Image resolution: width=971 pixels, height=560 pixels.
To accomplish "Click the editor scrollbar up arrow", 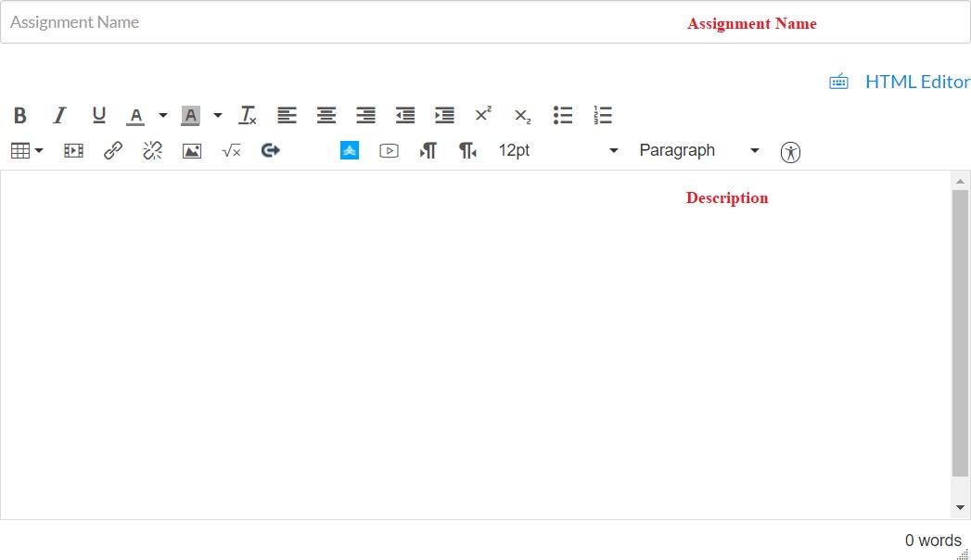I will 961,182.
